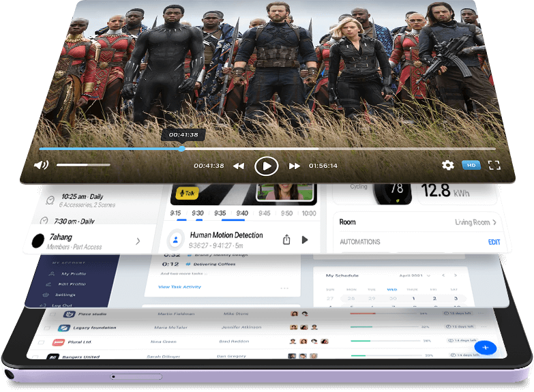
Task: Play the video with the round play button
Action: (267, 166)
